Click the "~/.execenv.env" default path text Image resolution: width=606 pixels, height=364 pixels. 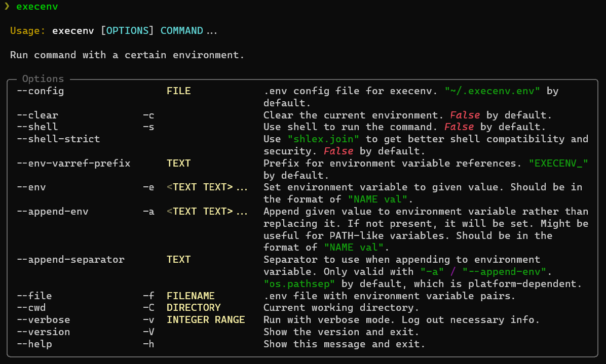[493, 91]
